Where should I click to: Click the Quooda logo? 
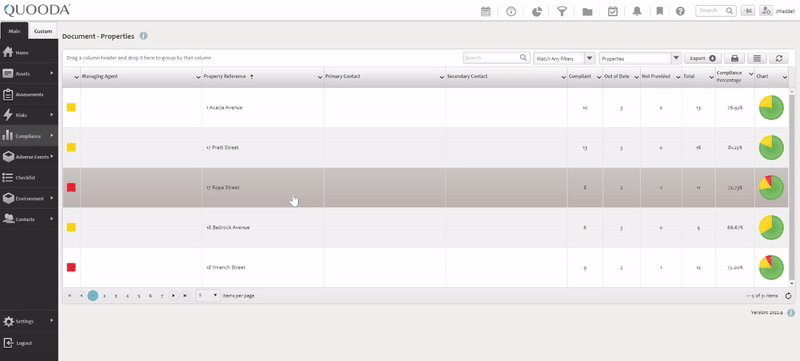point(37,10)
